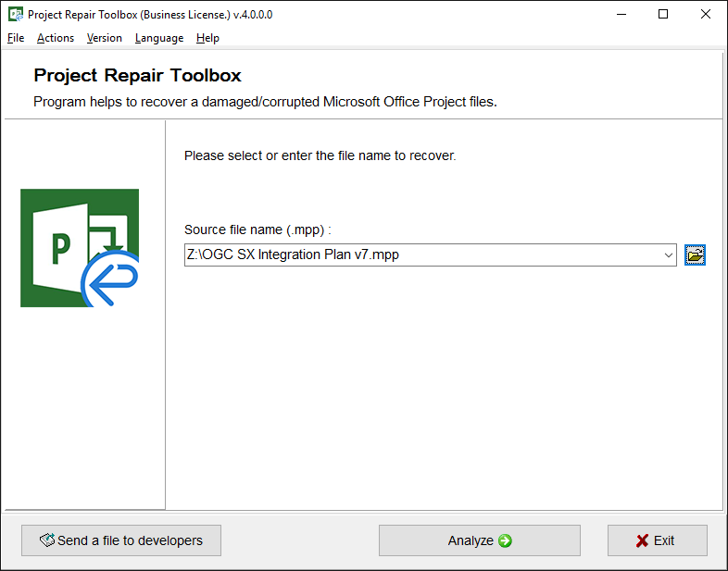Expand the source file name dropdown
728x571 pixels.
pyautogui.click(x=669, y=254)
